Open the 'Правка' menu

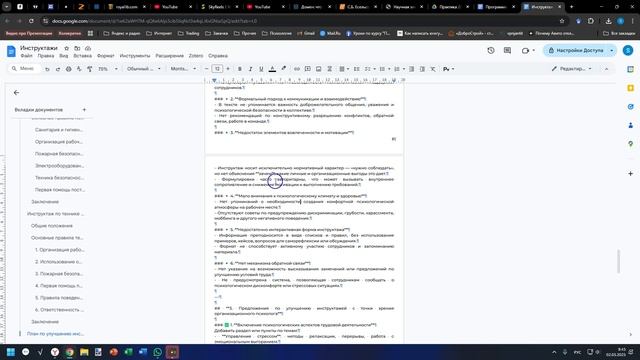click(x=46, y=56)
